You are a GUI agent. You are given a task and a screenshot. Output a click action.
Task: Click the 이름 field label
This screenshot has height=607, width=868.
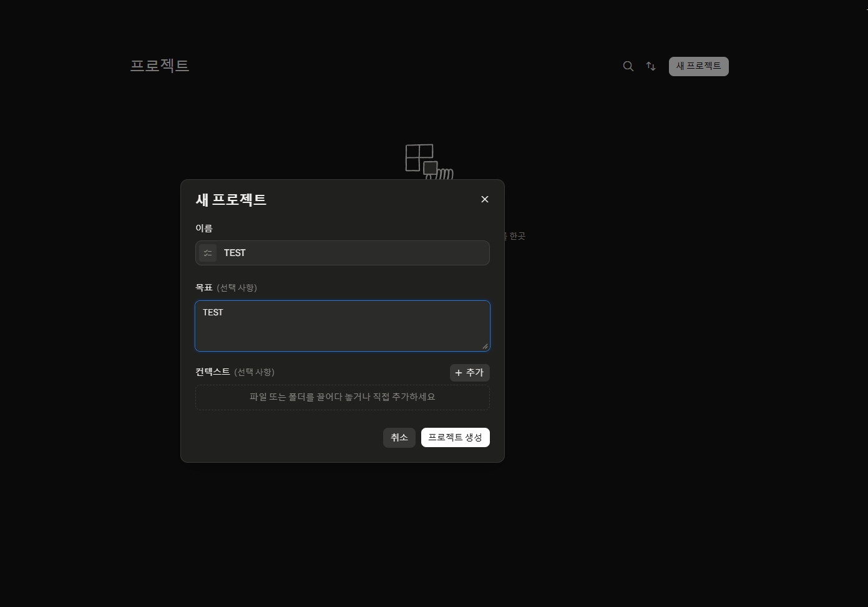[x=204, y=229]
